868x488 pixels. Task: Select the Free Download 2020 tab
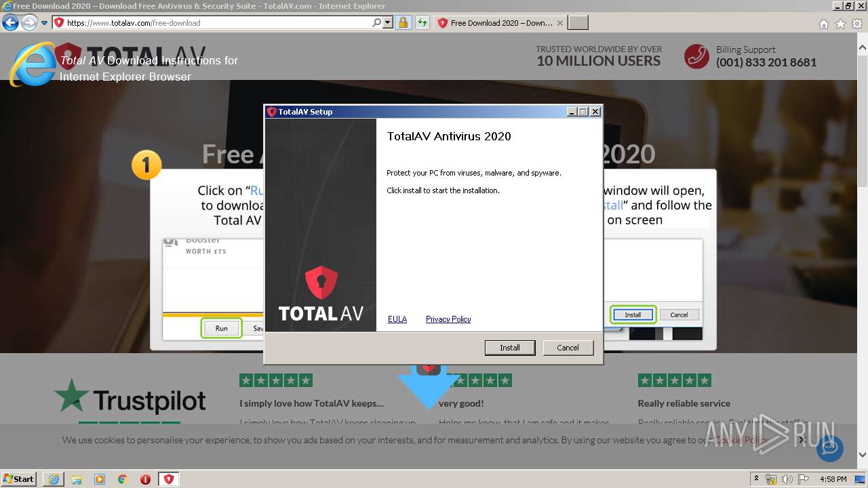tap(500, 22)
